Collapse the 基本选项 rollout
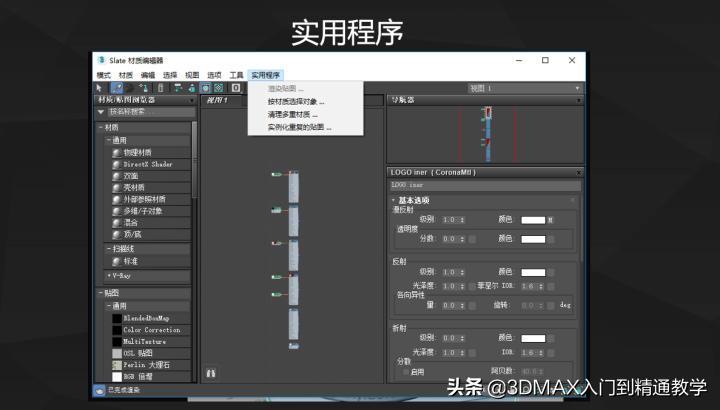This screenshot has width=720, height=410. [394, 200]
